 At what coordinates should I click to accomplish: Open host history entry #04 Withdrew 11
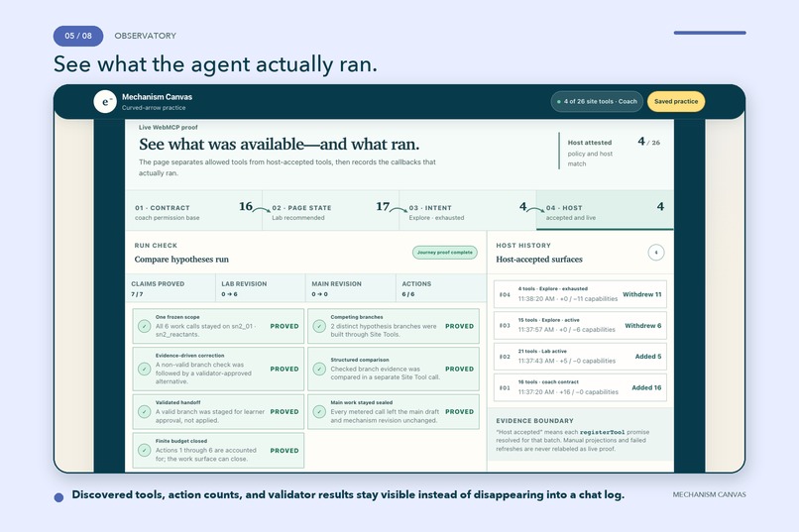(x=580, y=294)
